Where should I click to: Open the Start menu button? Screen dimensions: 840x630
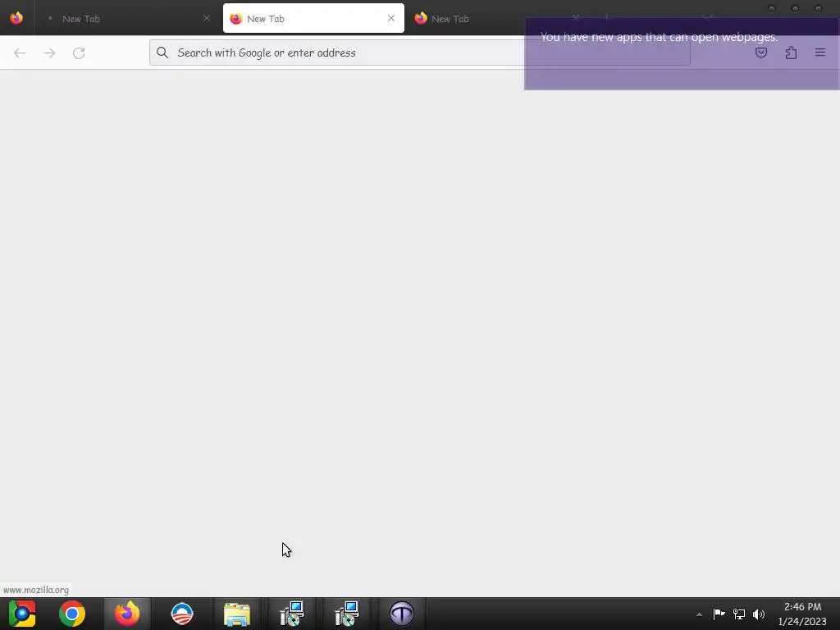coord(22,614)
